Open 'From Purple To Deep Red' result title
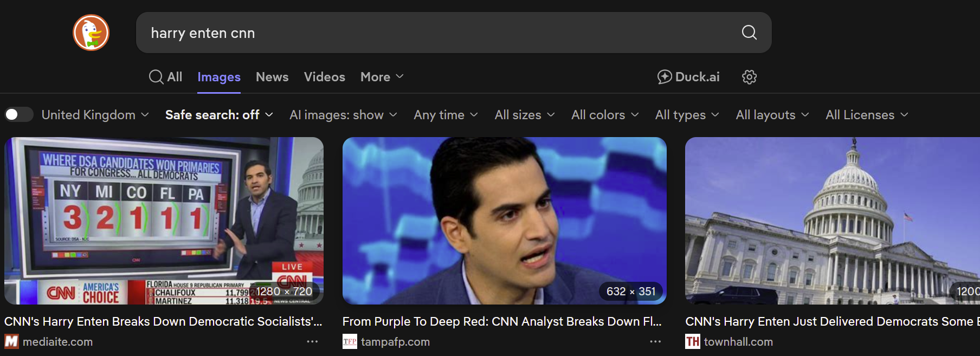 [x=502, y=321]
